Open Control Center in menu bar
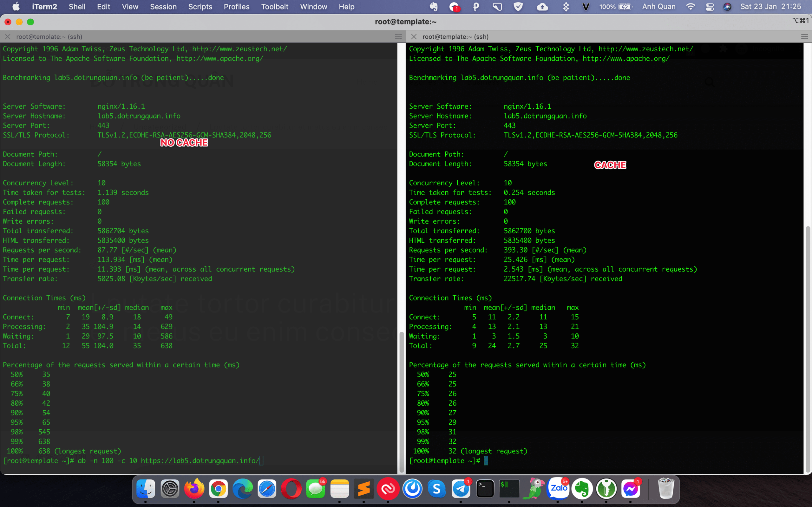 point(710,7)
